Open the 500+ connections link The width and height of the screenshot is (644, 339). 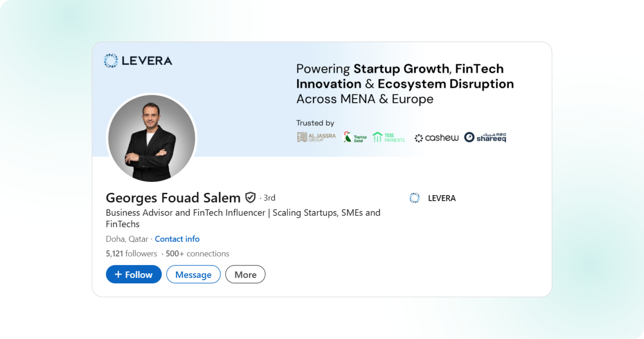pyautogui.click(x=197, y=254)
